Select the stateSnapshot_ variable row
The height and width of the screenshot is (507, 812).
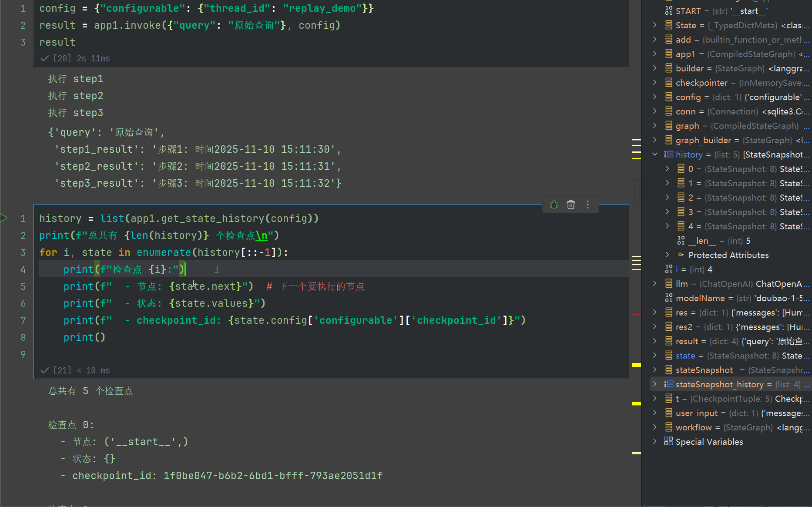pyautogui.click(x=730, y=370)
